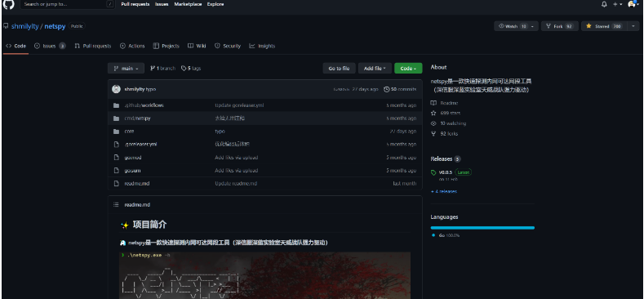Open the latest 'typo' commit message
This screenshot has width=644, height=299.
tap(151, 89)
